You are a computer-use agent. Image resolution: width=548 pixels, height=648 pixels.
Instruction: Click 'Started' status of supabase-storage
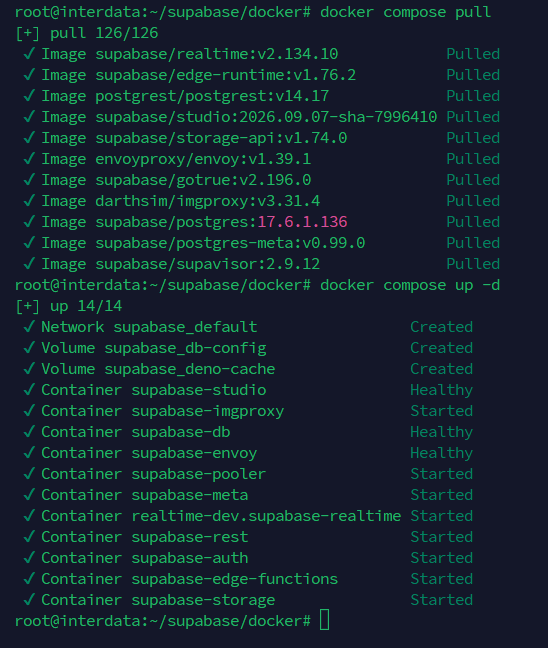[441, 600]
